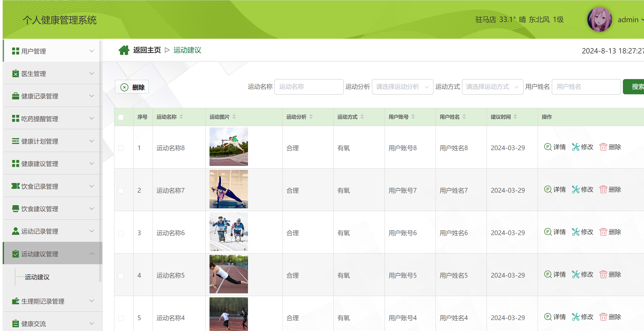The image size is (644, 331).
Task: Delete the 运动名称7 row
Action: pyautogui.click(x=610, y=189)
